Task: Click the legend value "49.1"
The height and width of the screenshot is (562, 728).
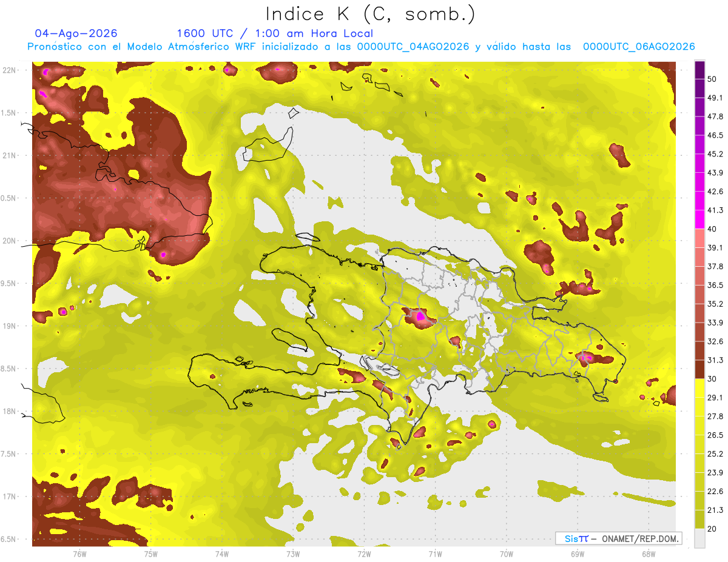Action: point(715,98)
